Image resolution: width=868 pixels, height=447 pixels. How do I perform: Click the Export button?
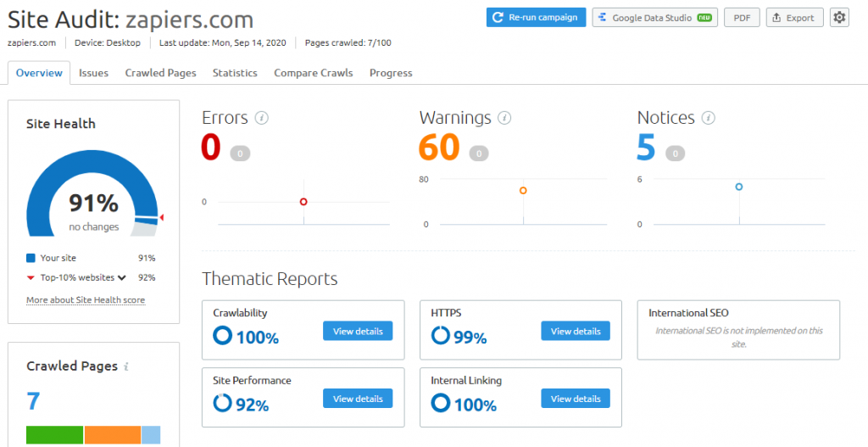(794, 18)
